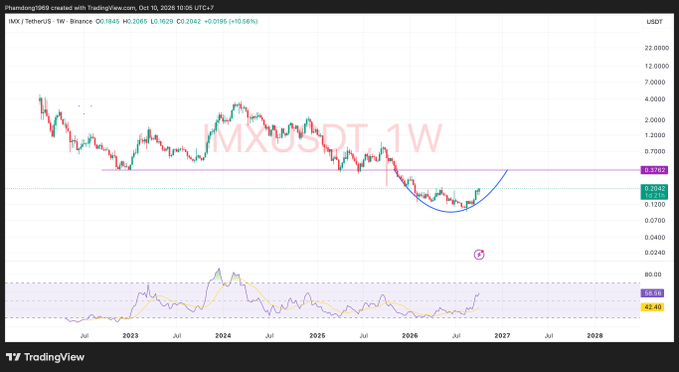
Task: Click the low value L0.1629
Action: (x=162, y=21)
